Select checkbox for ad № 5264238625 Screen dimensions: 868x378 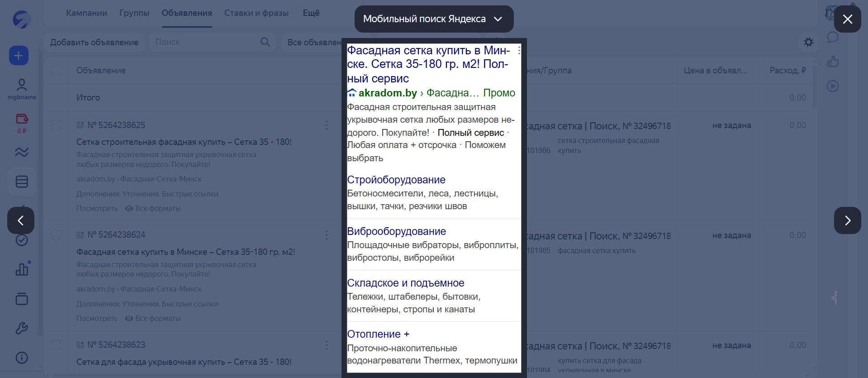coord(56,125)
